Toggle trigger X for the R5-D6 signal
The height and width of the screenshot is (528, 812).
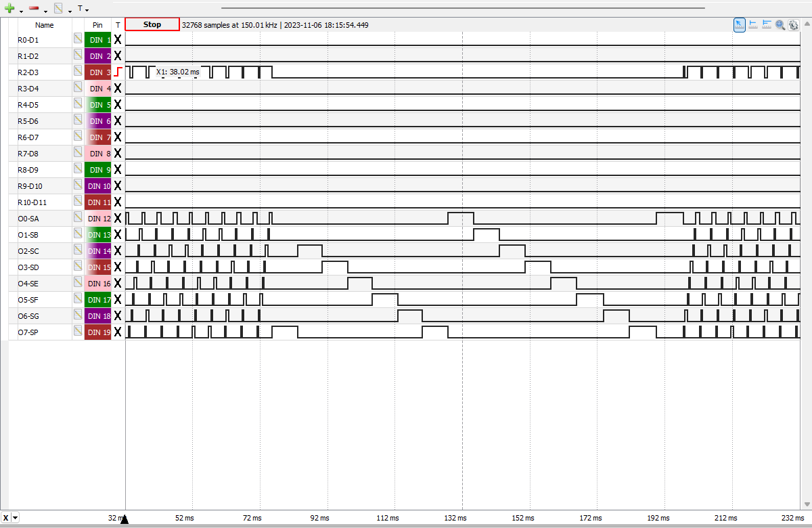point(118,121)
